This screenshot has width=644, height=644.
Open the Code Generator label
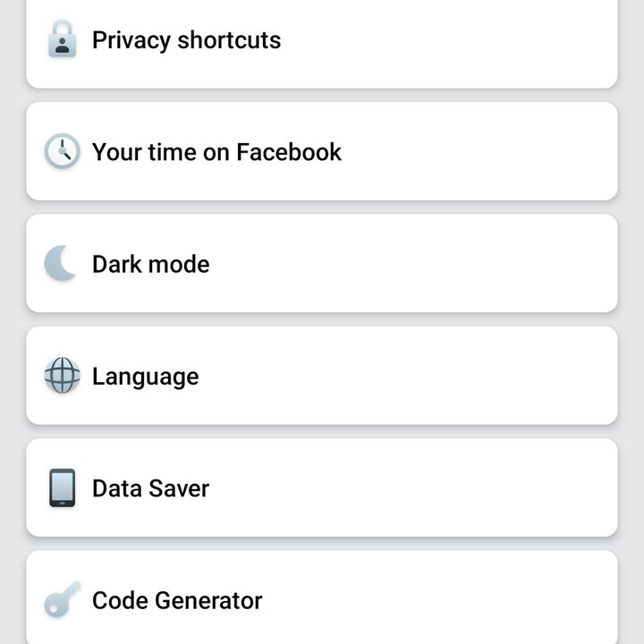(177, 600)
